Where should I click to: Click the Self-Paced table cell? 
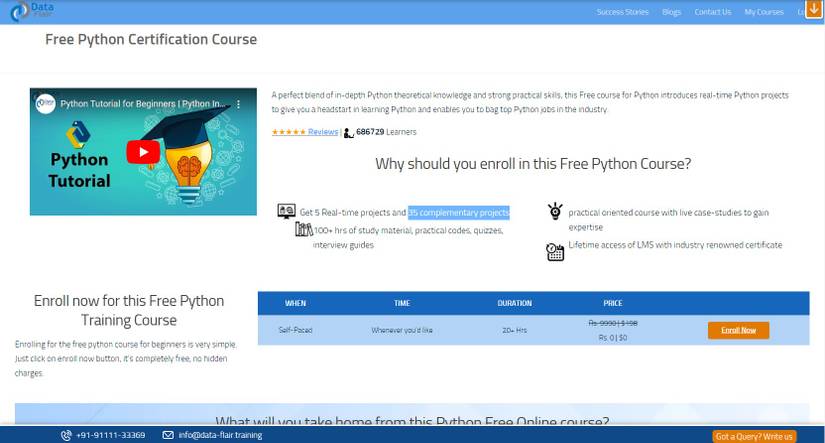[295, 330]
